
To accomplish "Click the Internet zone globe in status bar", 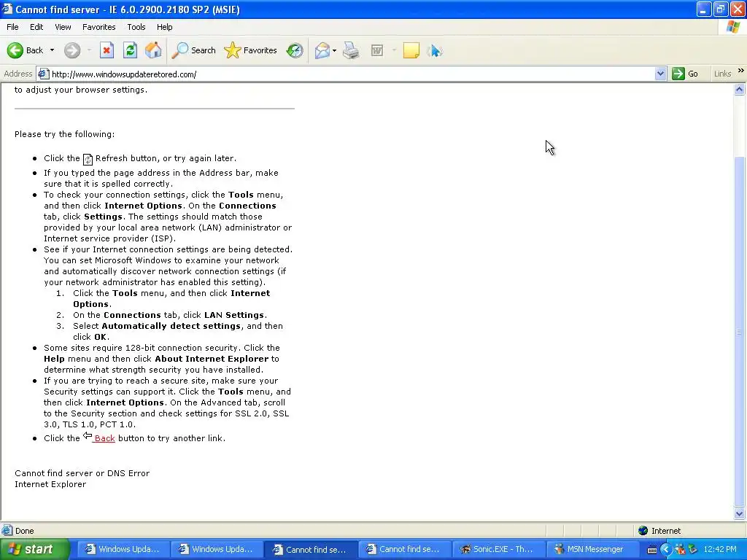I will point(643,531).
